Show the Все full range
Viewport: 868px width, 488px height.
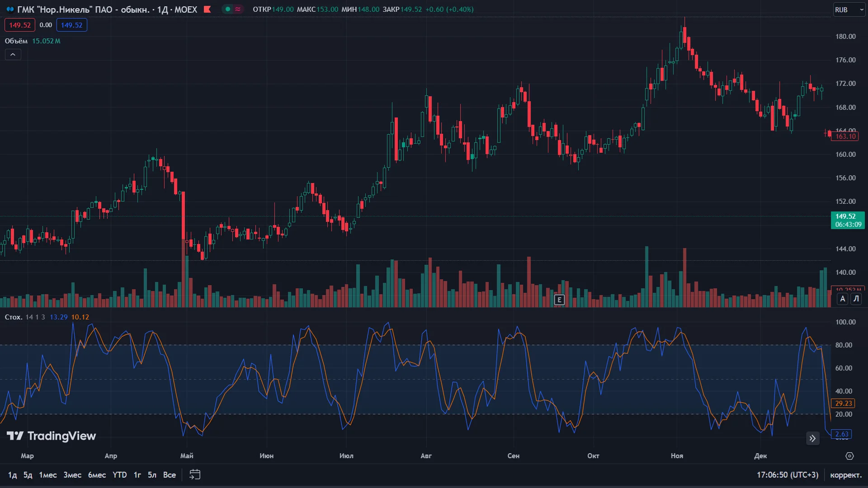(x=170, y=475)
